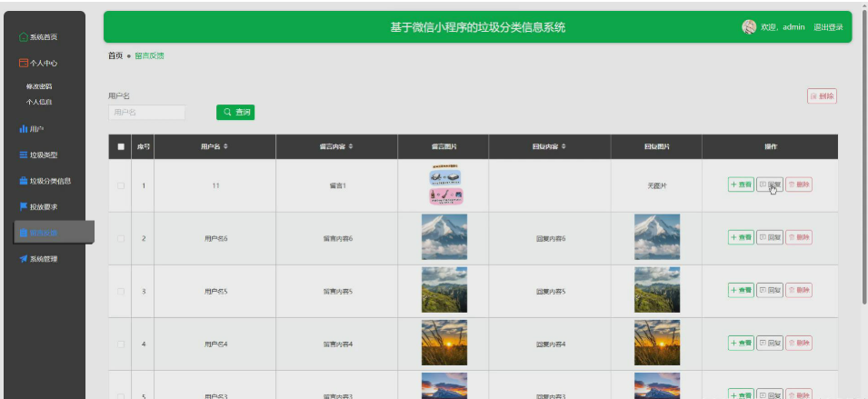Click 回复 for the 用户名6 row
The height and width of the screenshot is (399, 868).
tap(770, 237)
